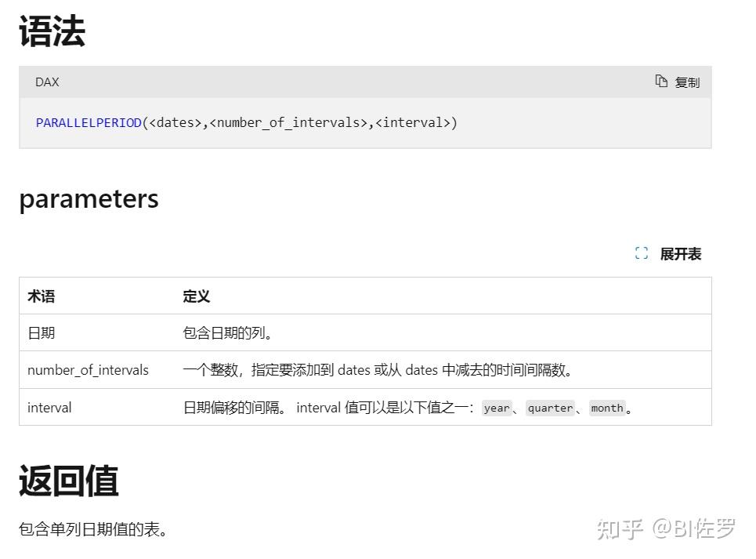Image resolution: width=756 pixels, height=559 pixels.
Task: Click the quarter code badge
Action: (551, 408)
